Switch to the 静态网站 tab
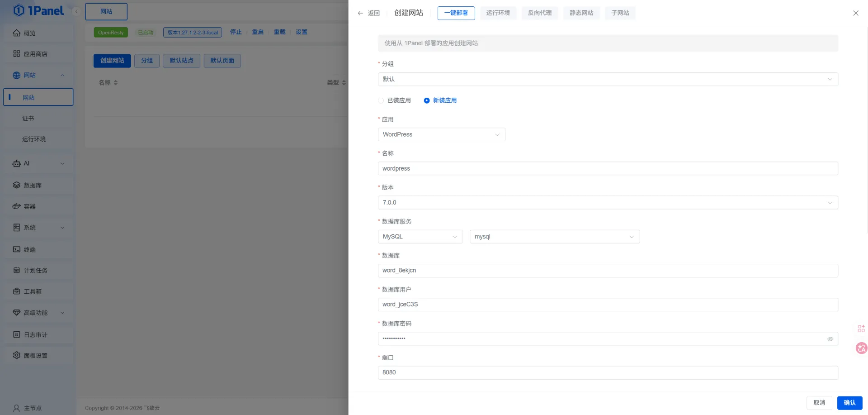Screen dimensions: 868x415 pyautogui.click(x=581, y=13)
